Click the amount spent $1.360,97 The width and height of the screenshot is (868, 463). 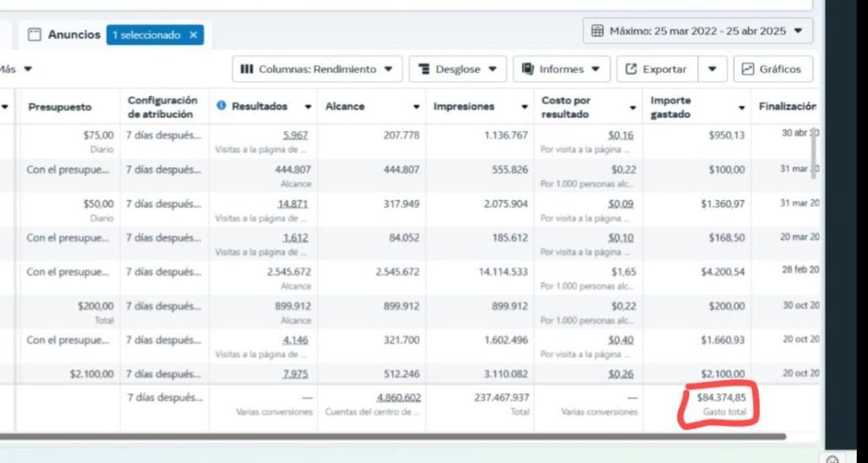723,204
